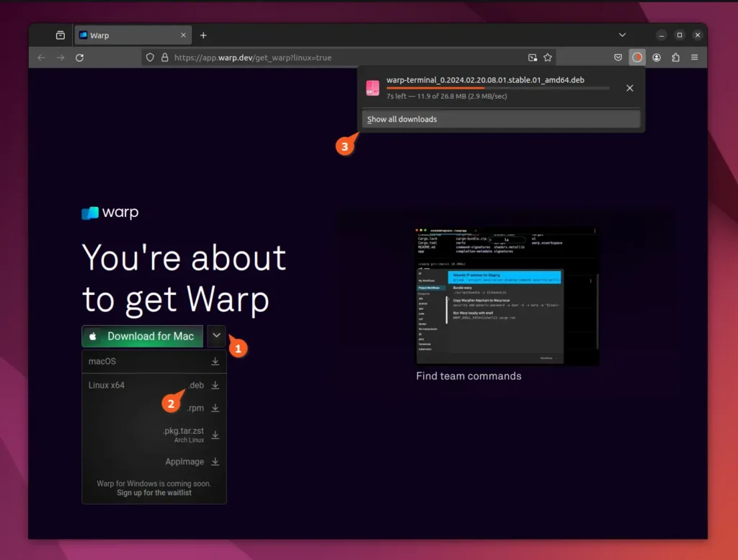Expand the list all tabs chevron
Screen dimensions: 738x560
pos(622,35)
